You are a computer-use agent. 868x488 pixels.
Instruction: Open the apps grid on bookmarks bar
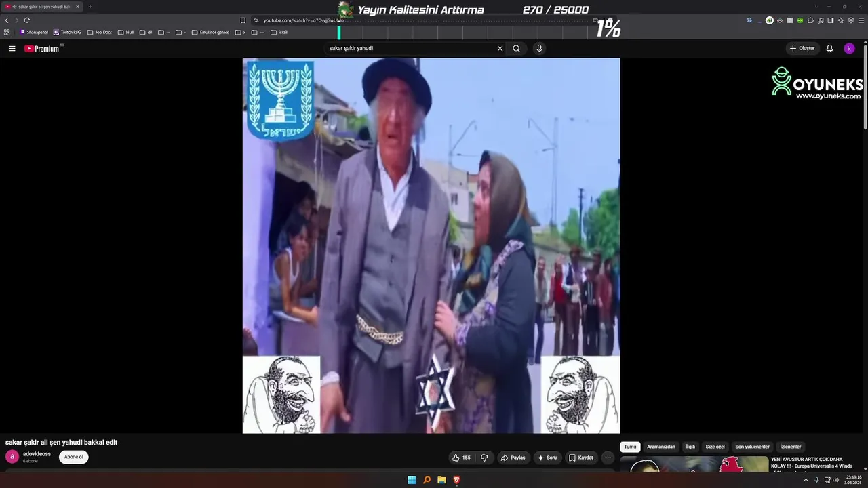pyautogui.click(x=7, y=32)
